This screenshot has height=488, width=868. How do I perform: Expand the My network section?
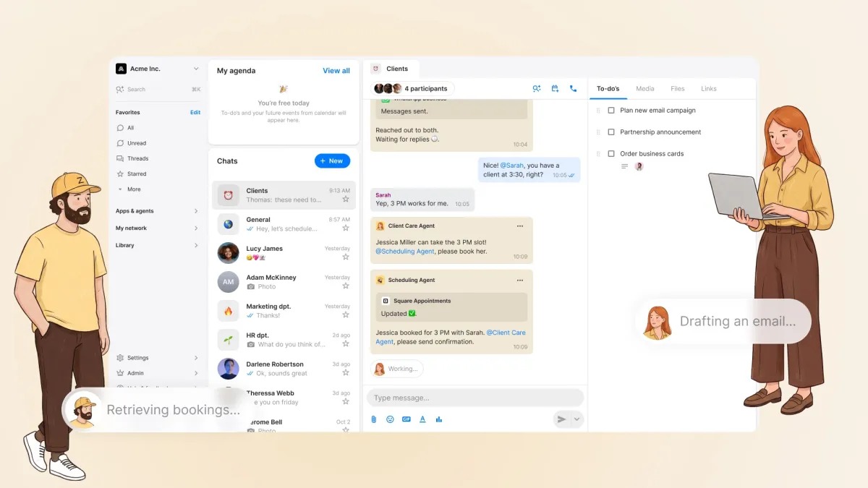(x=158, y=228)
